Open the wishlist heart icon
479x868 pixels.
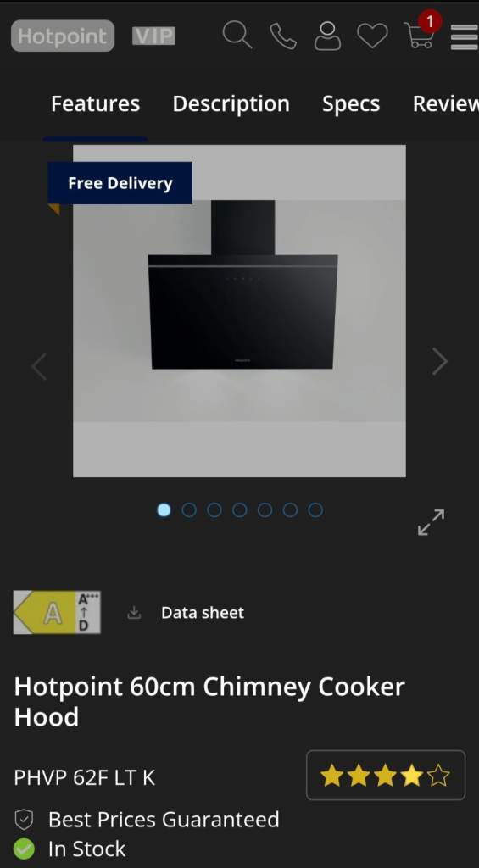(x=372, y=36)
